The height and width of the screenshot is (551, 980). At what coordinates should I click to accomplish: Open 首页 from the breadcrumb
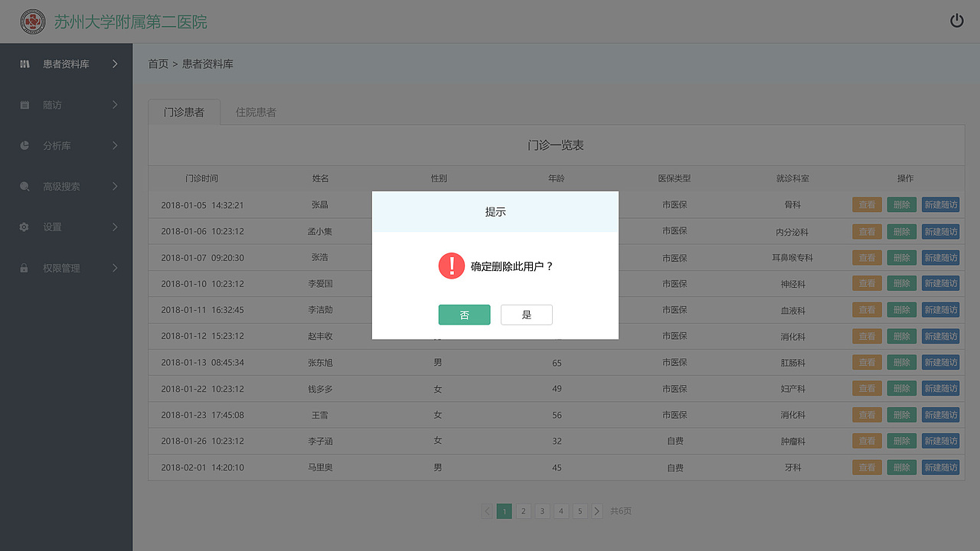pyautogui.click(x=158, y=64)
